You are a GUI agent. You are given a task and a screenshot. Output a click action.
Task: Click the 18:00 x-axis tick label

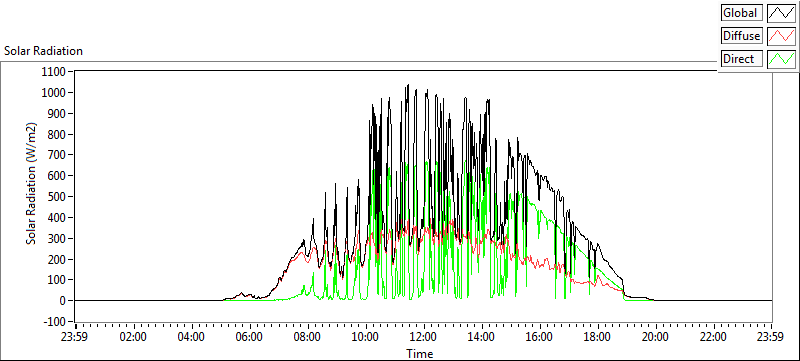597,337
